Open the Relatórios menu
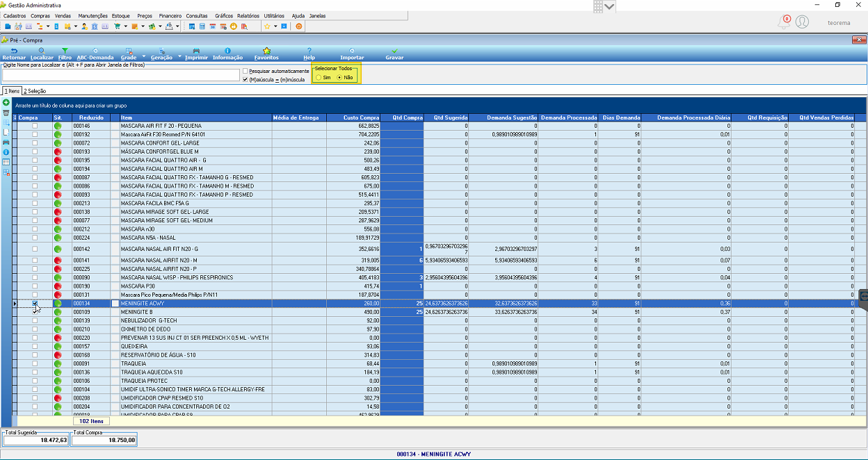868x460 pixels. [x=248, y=15]
